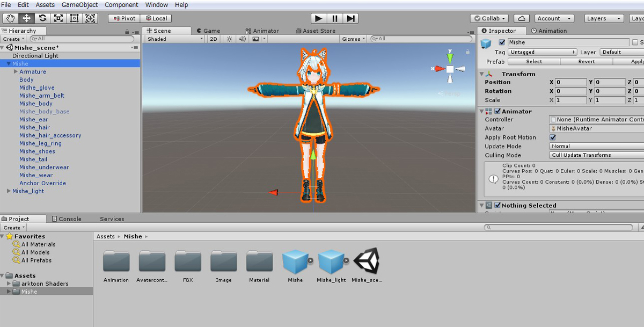Image resolution: width=644 pixels, height=327 pixels.
Task: Start Play mode
Action: coord(319,18)
